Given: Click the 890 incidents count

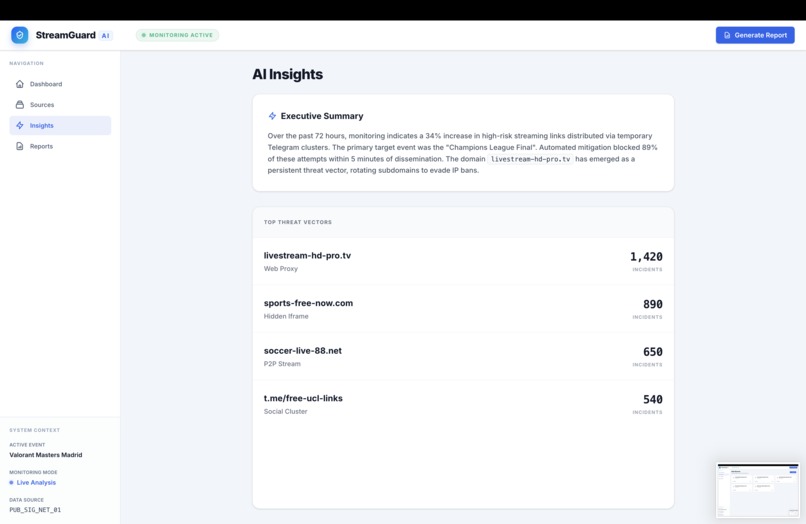Looking at the screenshot, I should pyautogui.click(x=652, y=304).
